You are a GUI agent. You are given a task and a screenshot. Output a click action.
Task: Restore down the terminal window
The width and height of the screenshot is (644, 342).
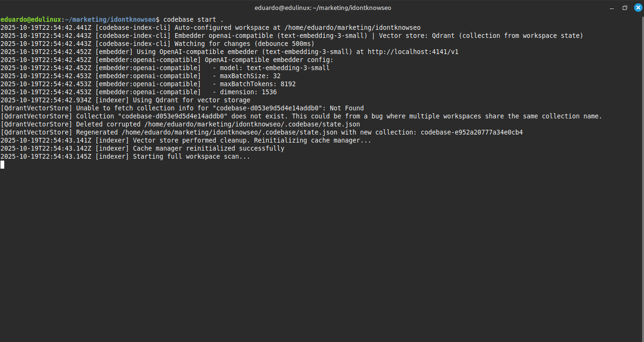(625, 8)
